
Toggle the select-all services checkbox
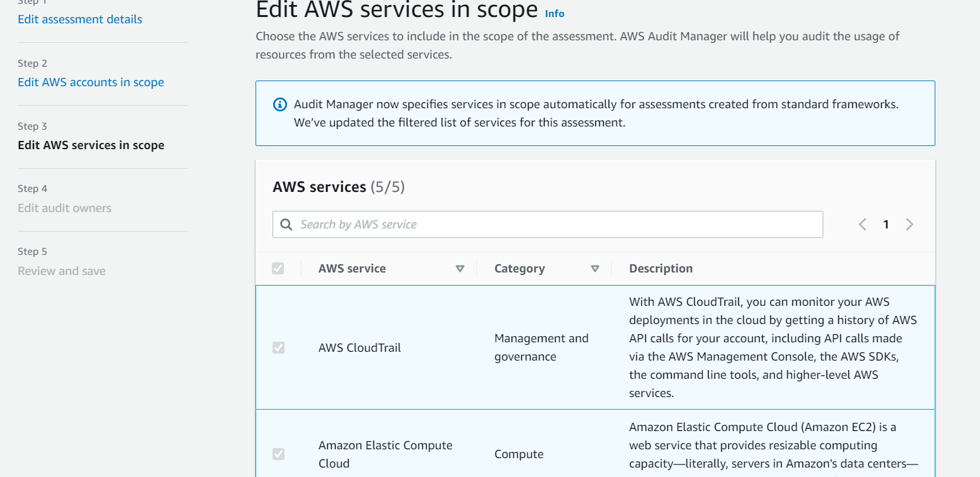pyautogui.click(x=278, y=269)
